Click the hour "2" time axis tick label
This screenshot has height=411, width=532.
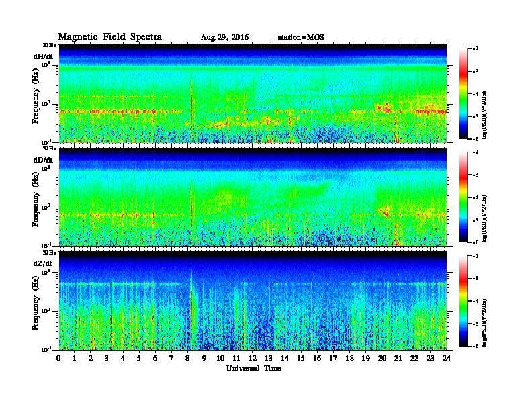[x=91, y=359]
